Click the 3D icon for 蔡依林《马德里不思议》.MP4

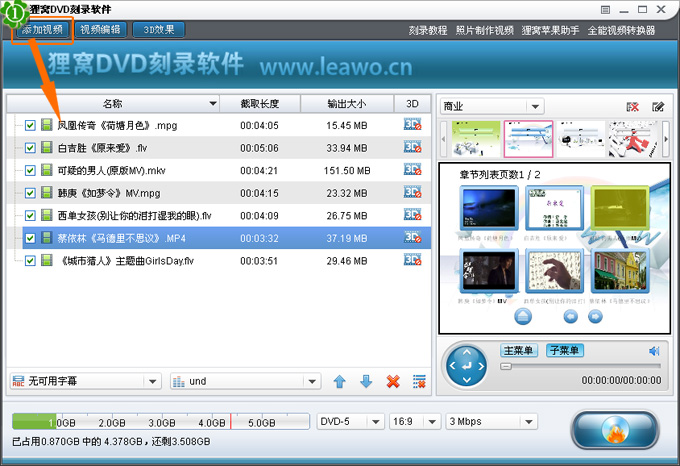pos(412,238)
